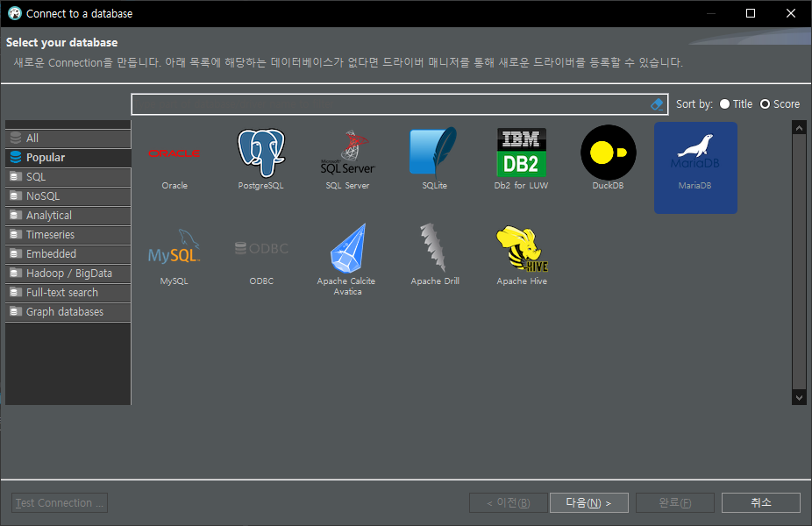
Task: Pick the MariaDB sea lion icon
Action: [695, 153]
